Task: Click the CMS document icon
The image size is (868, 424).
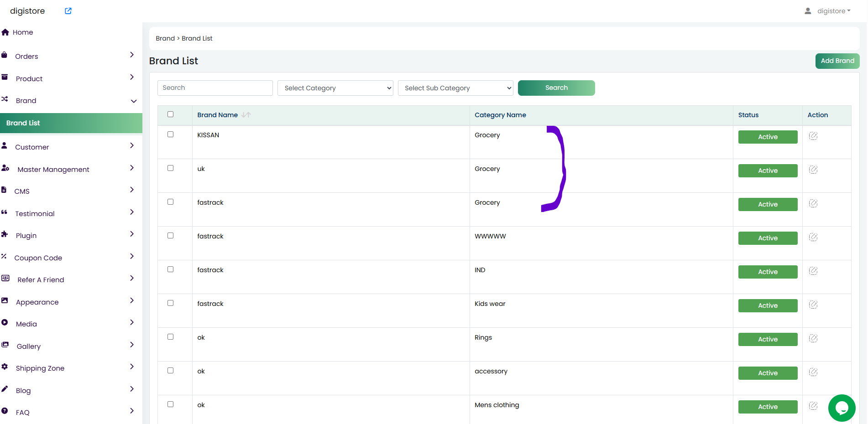Action: [x=4, y=190]
